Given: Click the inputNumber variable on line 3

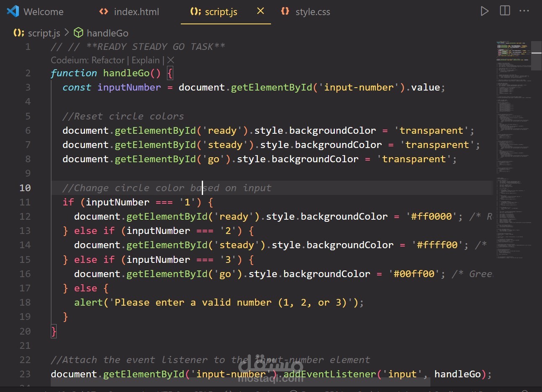Looking at the screenshot, I should point(129,88).
